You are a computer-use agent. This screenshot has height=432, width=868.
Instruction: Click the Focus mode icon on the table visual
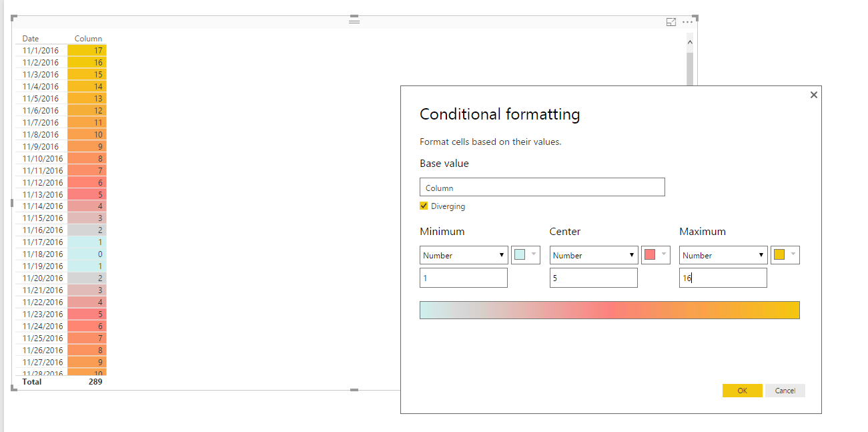(x=671, y=22)
